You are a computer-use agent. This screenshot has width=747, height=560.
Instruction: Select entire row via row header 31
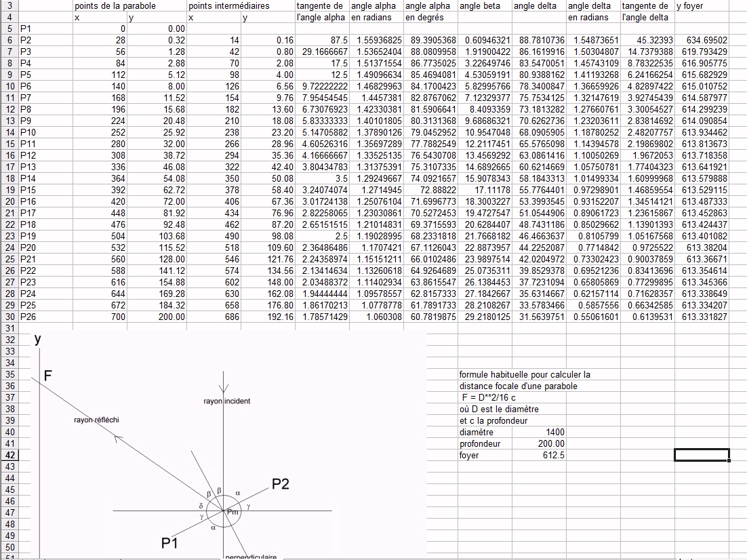coord(9,328)
